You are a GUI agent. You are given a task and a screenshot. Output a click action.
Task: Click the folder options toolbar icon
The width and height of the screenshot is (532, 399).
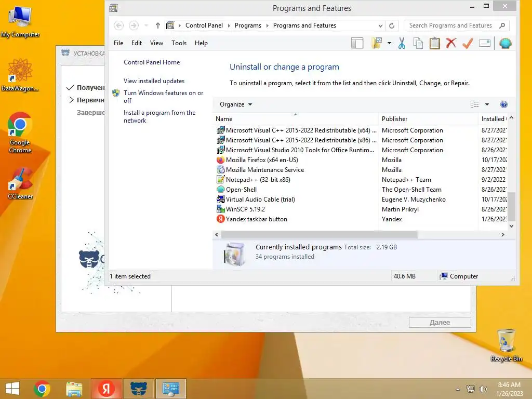click(377, 43)
